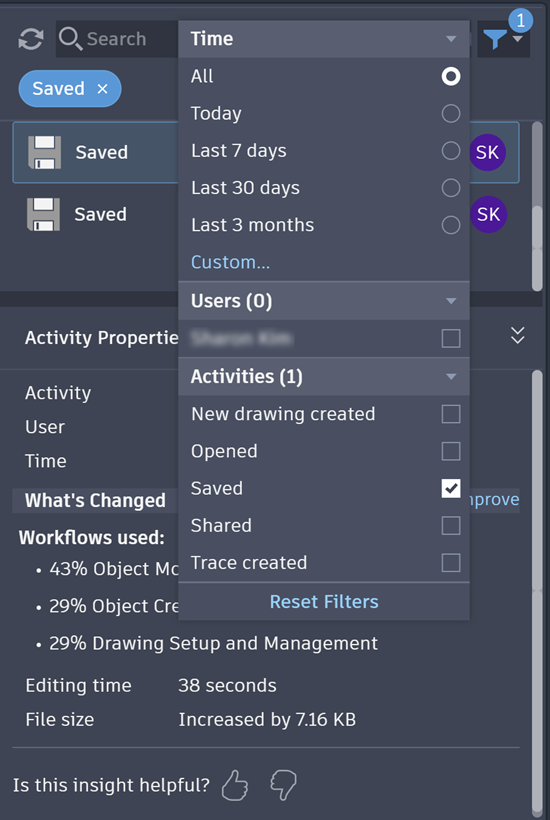The height and width of the screenshot is (820, 550).
Task: Select the second Saved floppy disk icon
Action: click(x=43, y=214)
